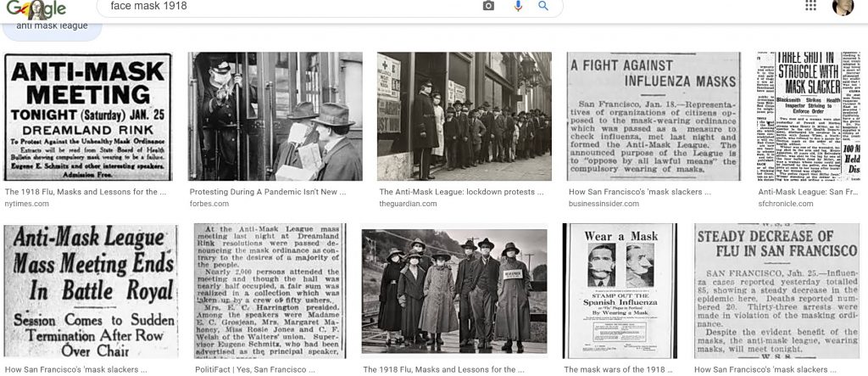Open the 'Wear a Mask' poster image
The image size is (868, 376).
point(620,291)
